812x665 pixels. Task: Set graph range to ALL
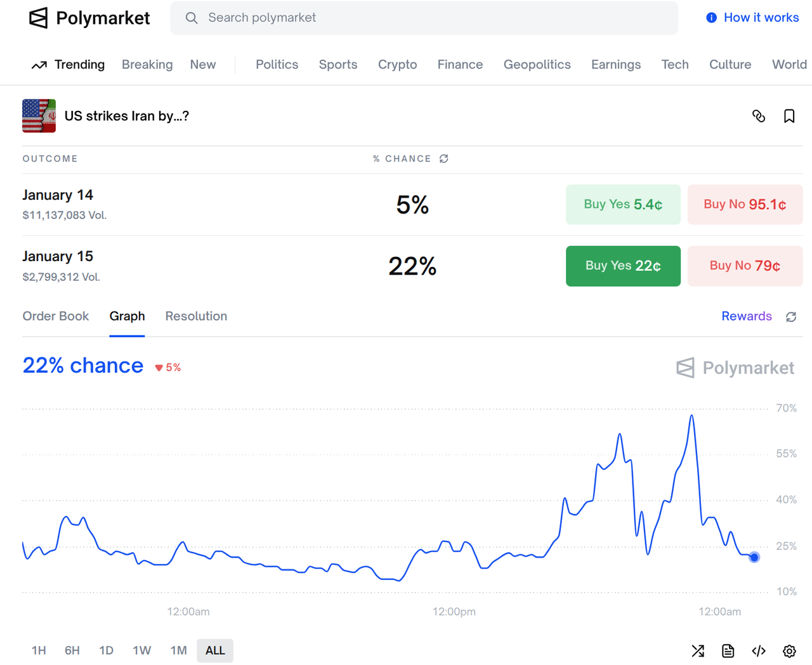pyautogui.click(x=215, y=650)
